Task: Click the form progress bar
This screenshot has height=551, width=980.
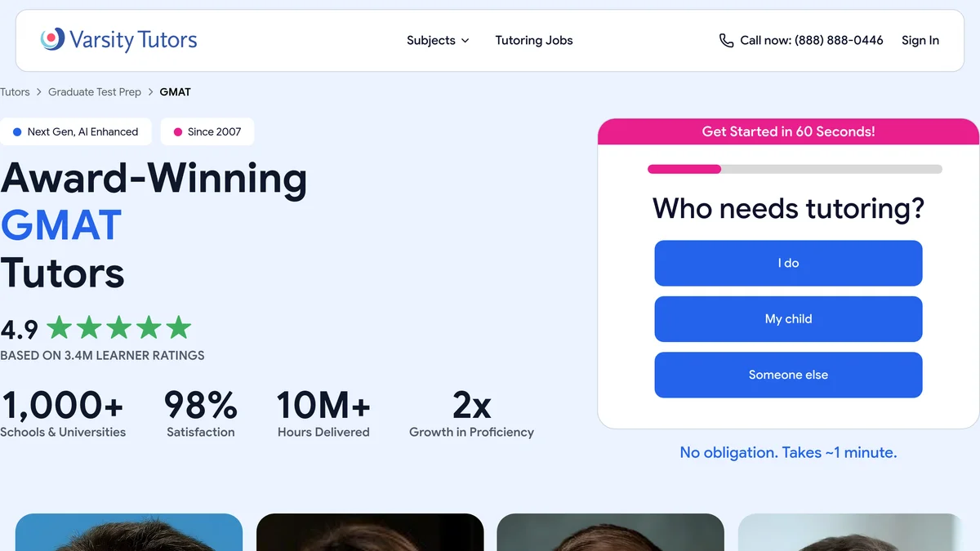Action: [795, 169]
